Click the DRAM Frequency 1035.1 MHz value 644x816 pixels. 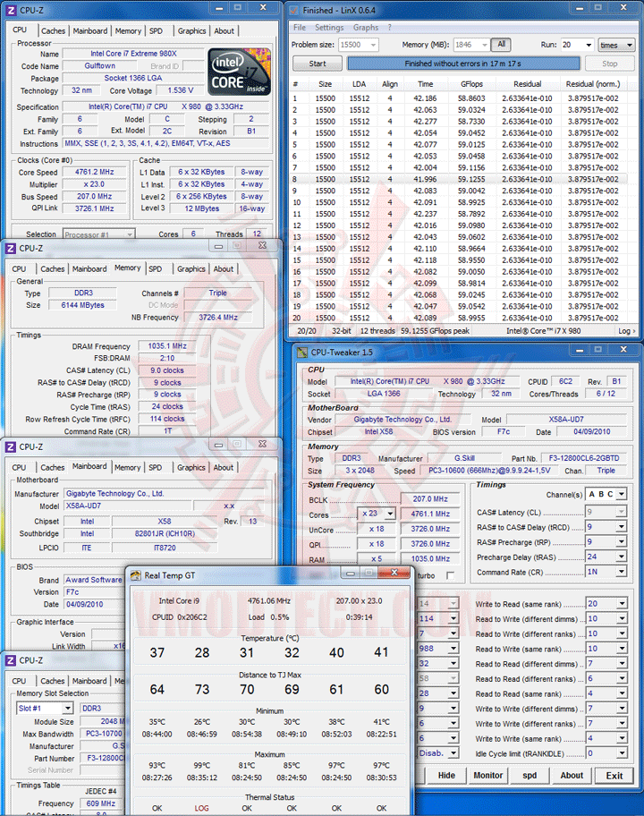[x=167, y=346]
